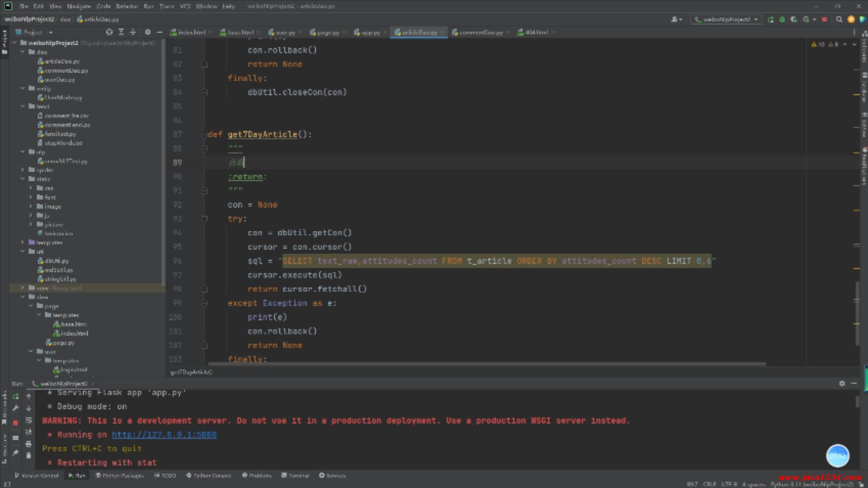
Task: Click the Run panel print icon
Action: [28, 444]
